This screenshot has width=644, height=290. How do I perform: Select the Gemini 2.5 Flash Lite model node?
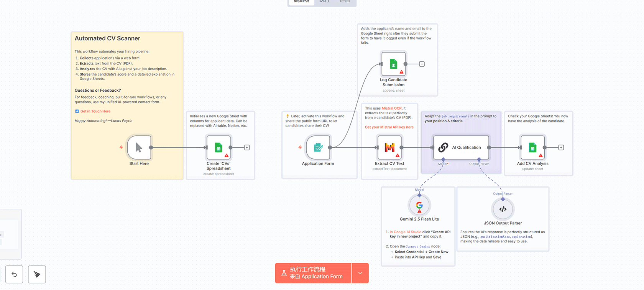tap(419, 206)
